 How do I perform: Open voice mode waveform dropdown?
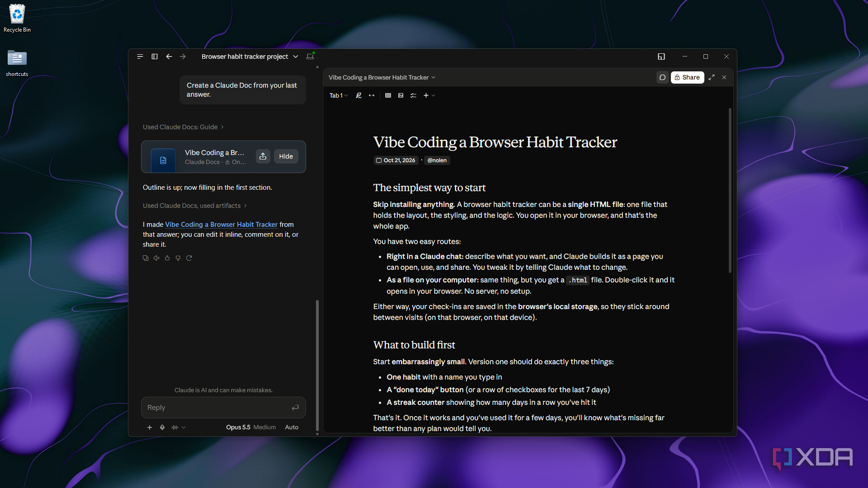click(x=178, y=427)
